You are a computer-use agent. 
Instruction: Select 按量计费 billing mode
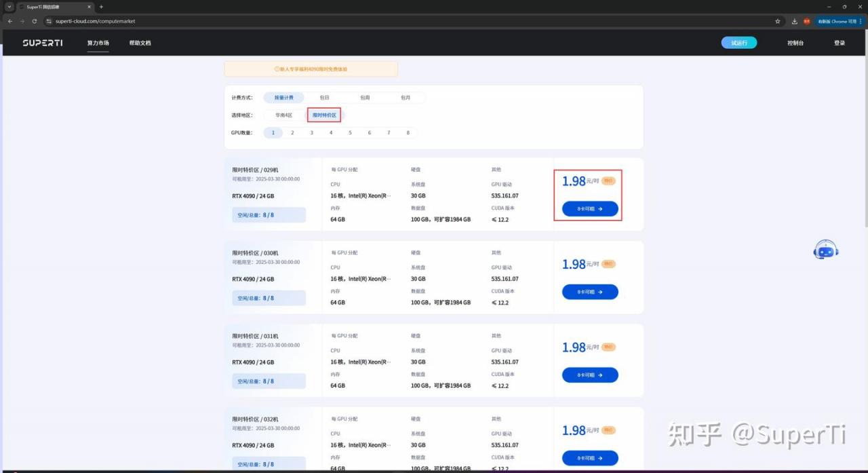283,98
